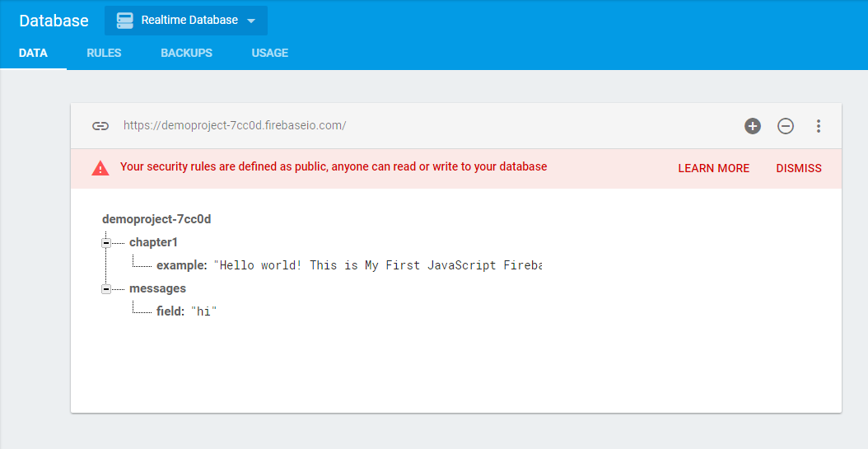Image resolution: width=868 pixels, height=449 pixels.
Task: Open the BACKUPS tab
Action: tap(187, 54)
